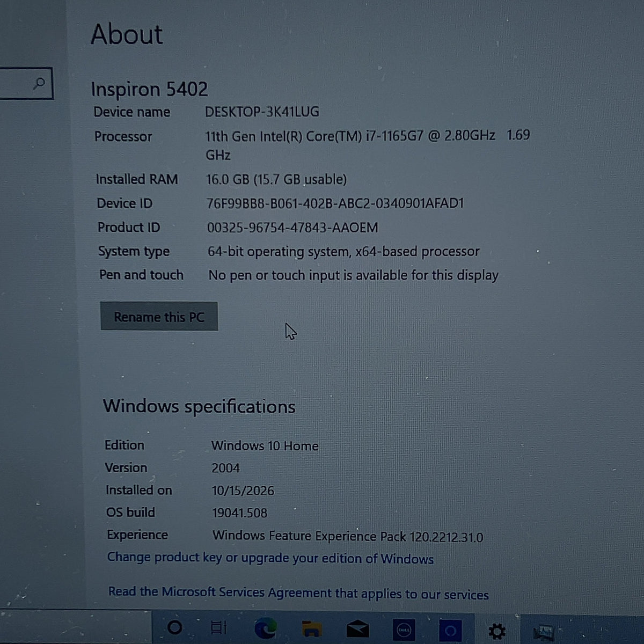Click the search magnifier icon in Settings

click(x=39, y=83)
